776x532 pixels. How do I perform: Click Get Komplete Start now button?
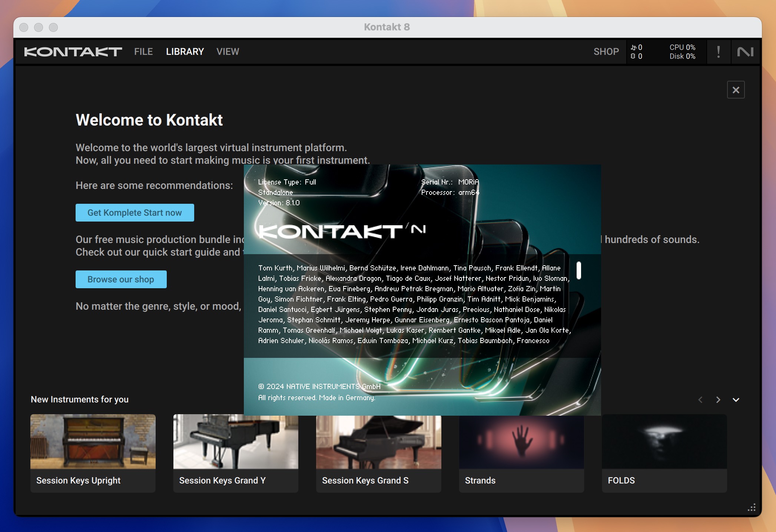click(135, 213)
